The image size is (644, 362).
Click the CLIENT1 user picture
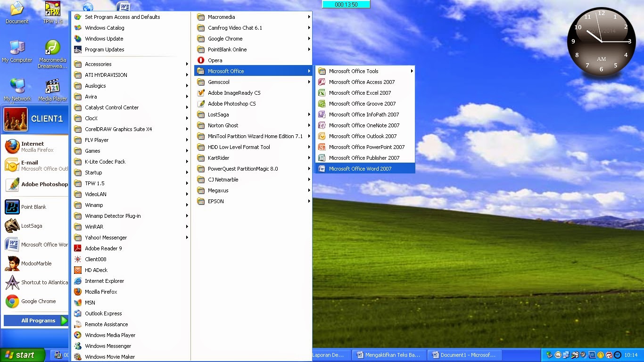16,119
